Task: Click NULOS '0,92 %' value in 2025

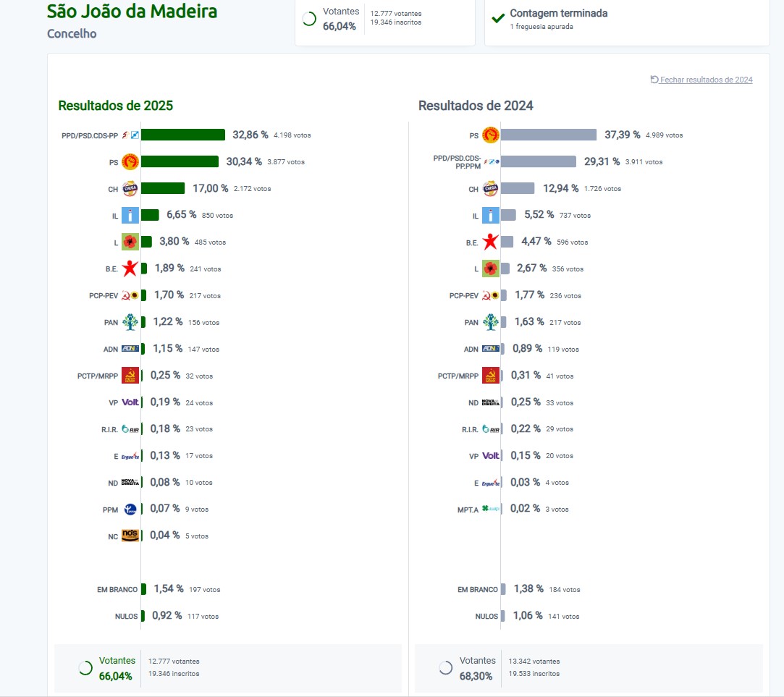Action: 167,615
